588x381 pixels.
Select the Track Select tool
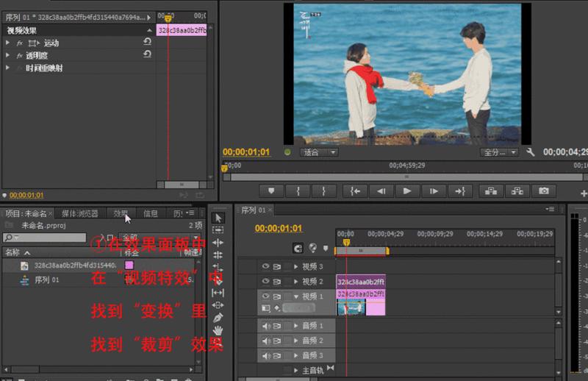tap(218, 229)
